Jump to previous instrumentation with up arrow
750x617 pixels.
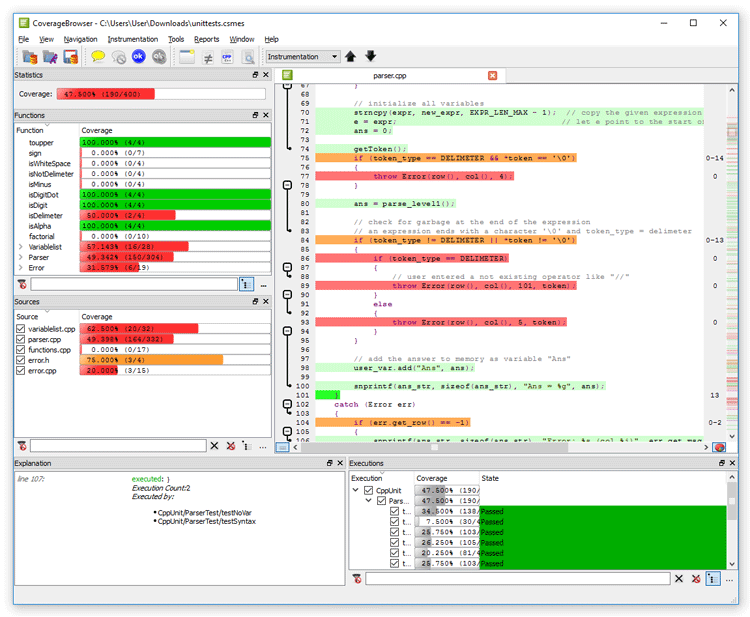(x=350, y=57)
